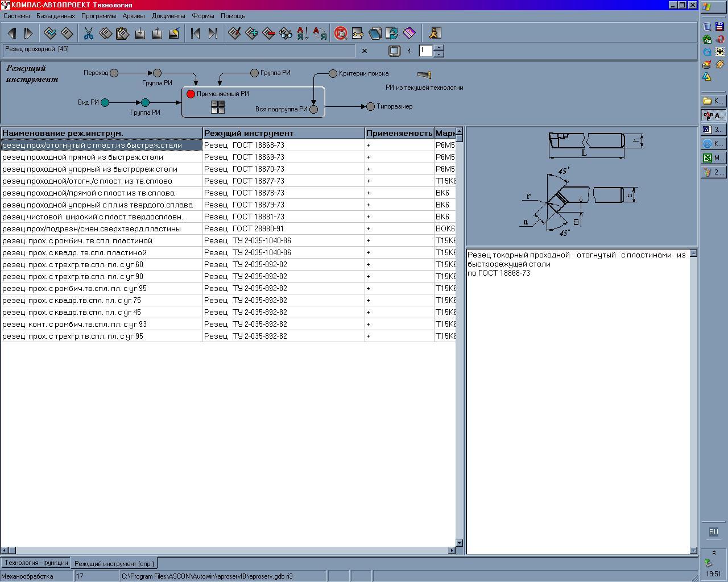
Task: Open the Архивы menu
Action: tap(134, 16)
